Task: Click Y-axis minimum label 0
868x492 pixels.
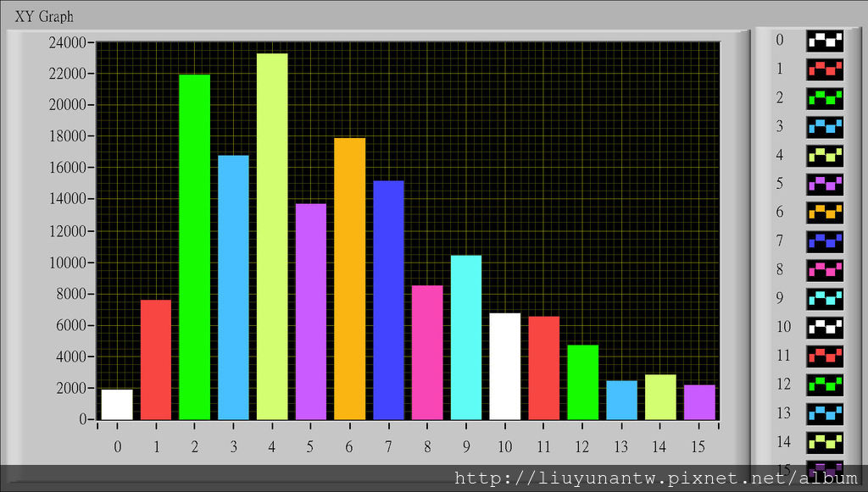Action: tap(83, 419)
